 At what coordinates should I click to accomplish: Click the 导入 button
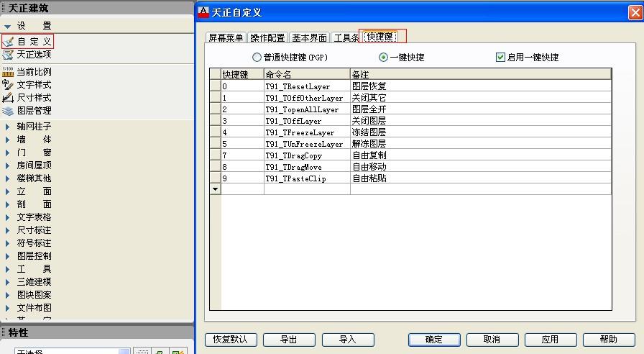coord(348,340)
